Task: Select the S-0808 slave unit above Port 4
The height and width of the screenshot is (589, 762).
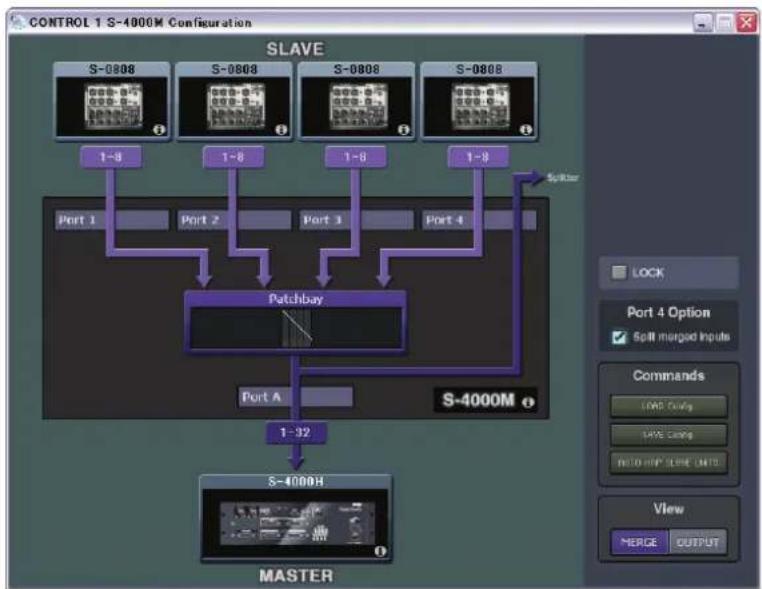Action: tap(479, 101)
